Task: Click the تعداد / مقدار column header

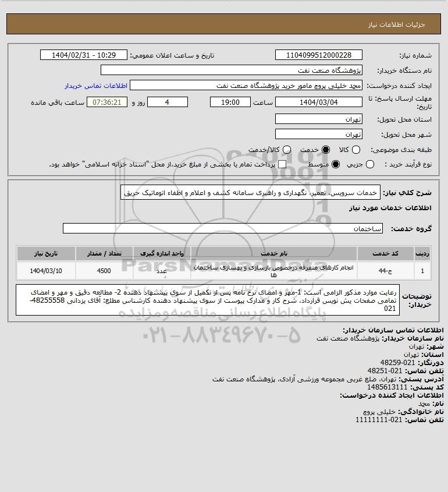Action: click(x=104, y=253)
